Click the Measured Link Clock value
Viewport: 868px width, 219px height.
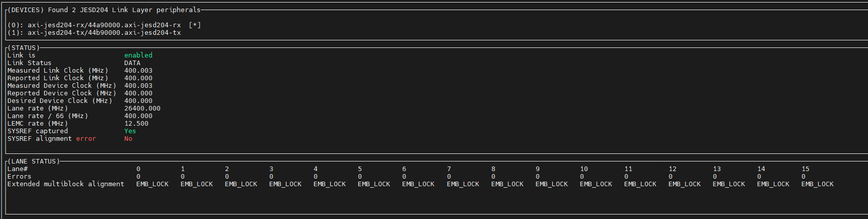138,71
